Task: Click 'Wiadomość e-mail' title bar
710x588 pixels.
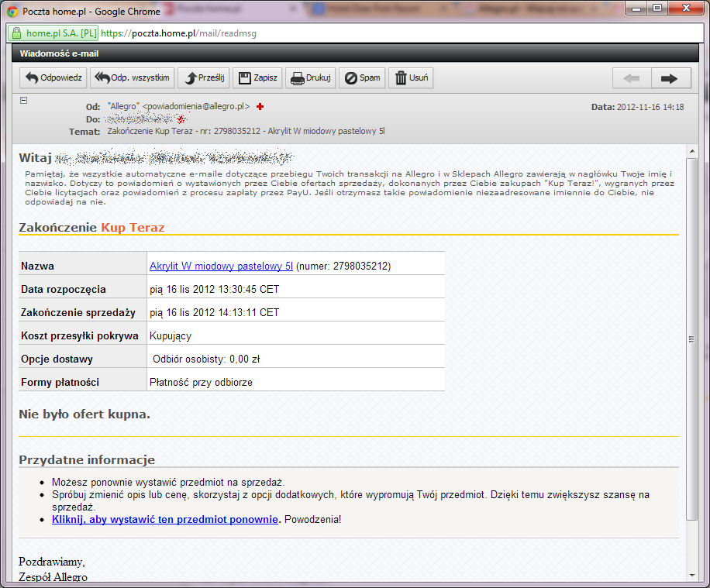Action: pyautogui.click(x=356, y=53)
